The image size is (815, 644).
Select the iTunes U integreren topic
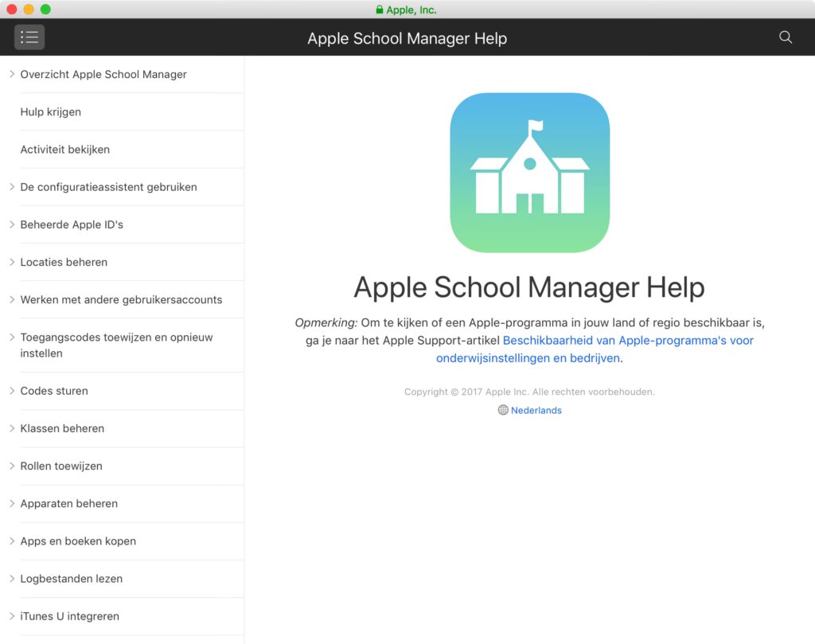[x=69, y=616]
